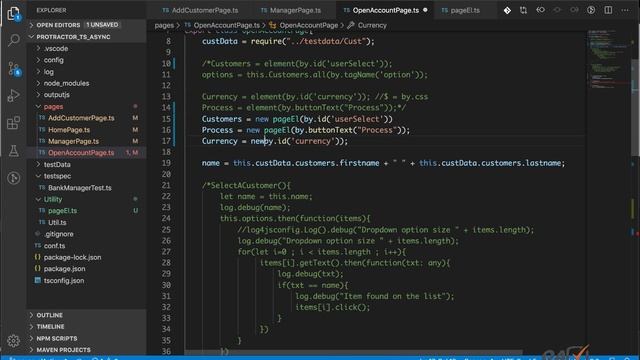Viewport: 640px width, 360px height.
Task: Open the editor More Actions menu
Action: click(x=625, y=10)
